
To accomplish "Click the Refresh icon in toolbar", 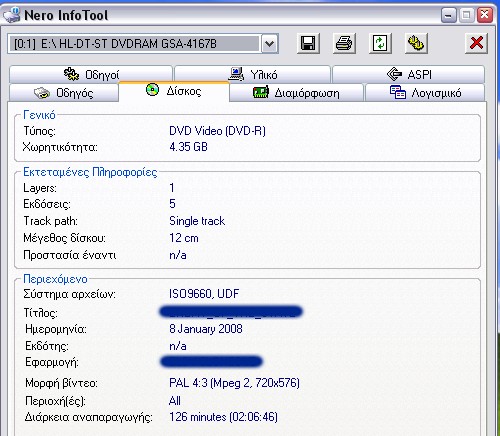I will (380, 43).
